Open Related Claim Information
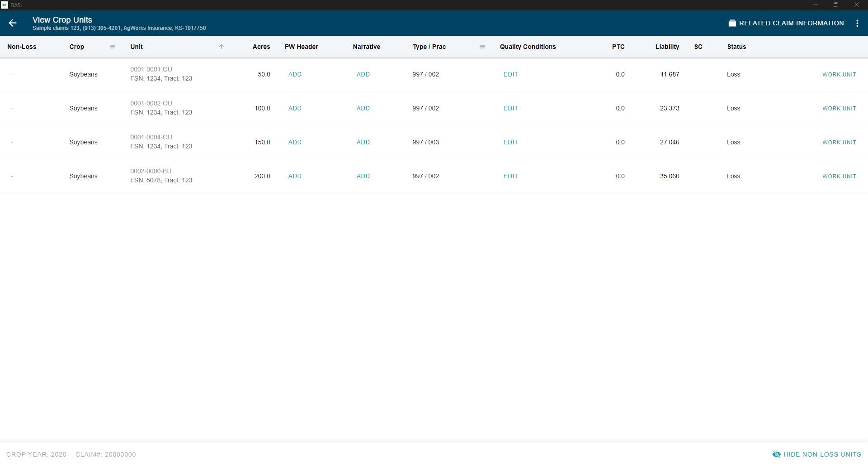The width and height of the screenshot is (868, 467). coord(786,23)
